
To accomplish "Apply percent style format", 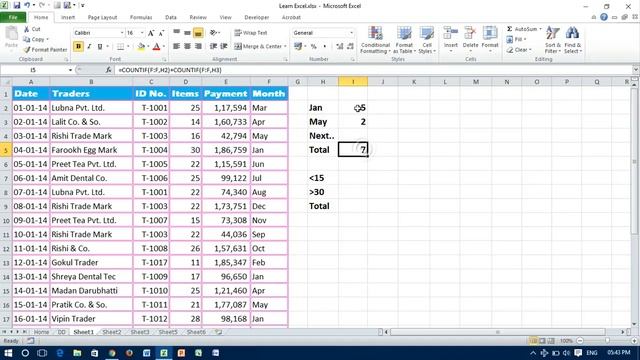I will (x=313, y=47).
